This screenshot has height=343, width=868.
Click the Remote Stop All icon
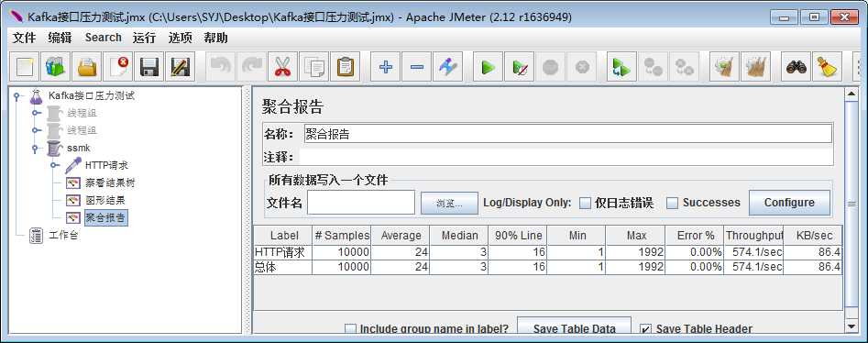(654, 67)
